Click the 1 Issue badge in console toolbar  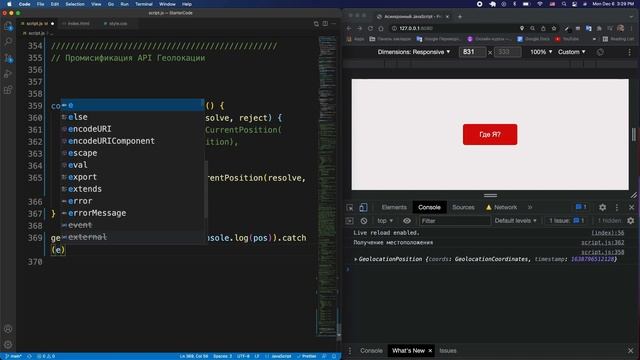click(567, 221)
